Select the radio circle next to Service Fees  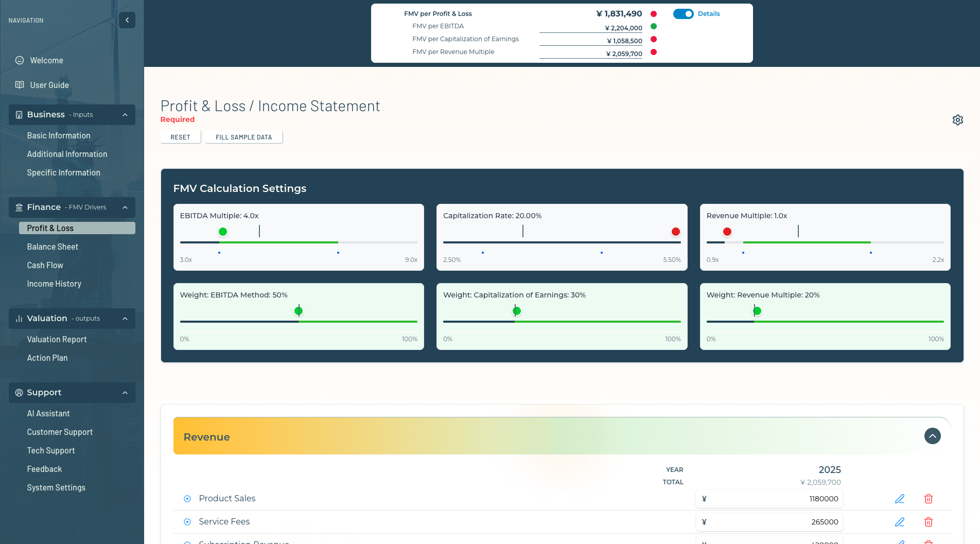pyautogui.click(x=187, y=521)
